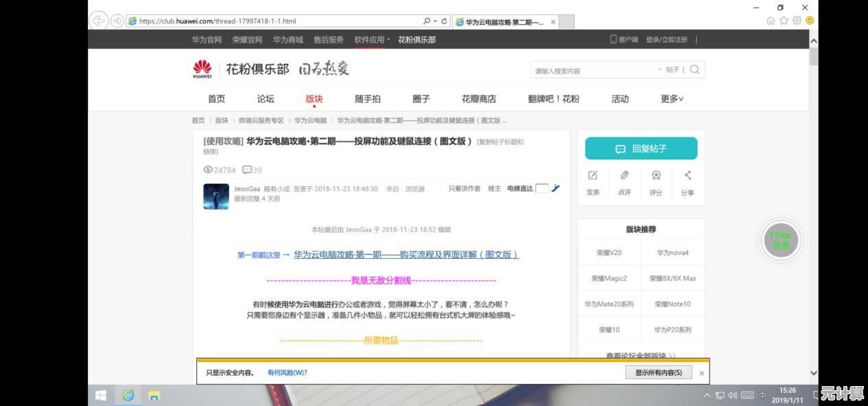This screenshot has width=868, height=406.
Task: Click the Huawei logo
Action: coord(202,69)
